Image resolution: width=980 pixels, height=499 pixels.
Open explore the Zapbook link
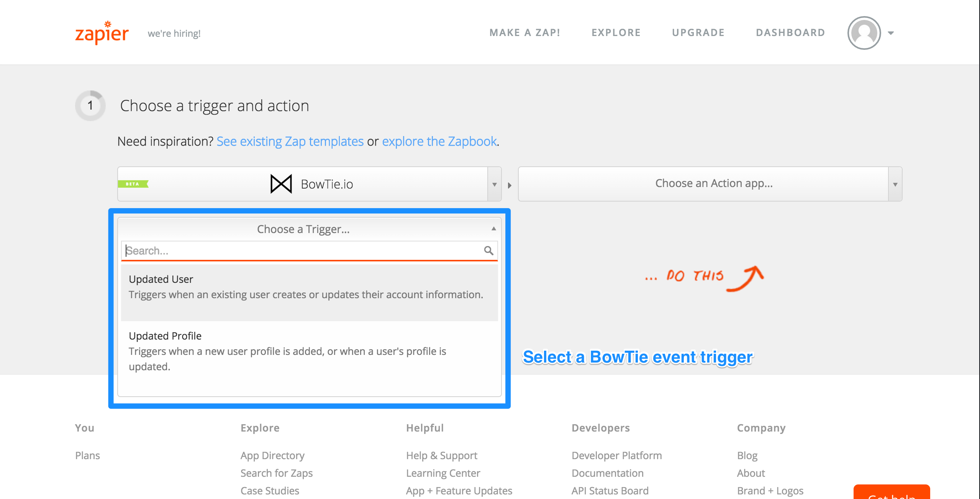pyautogui.click(x=439, y=141)
